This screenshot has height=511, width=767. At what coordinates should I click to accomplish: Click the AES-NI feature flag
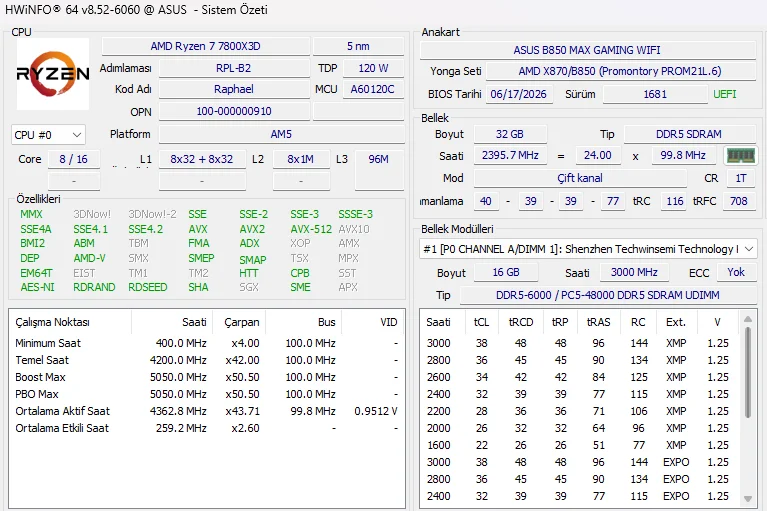click(37, 288)
